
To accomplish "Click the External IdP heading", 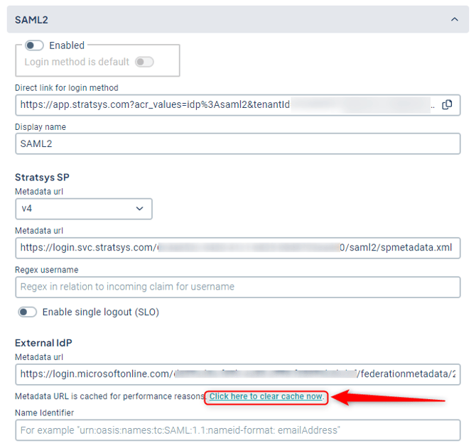I will [43, 343].
